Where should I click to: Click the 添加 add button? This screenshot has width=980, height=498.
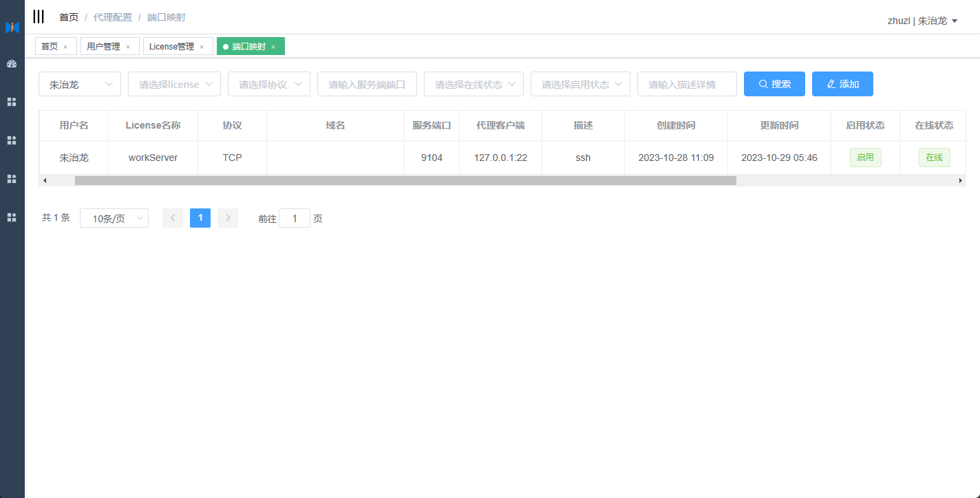pyautogui.click(x=842, y=84)
